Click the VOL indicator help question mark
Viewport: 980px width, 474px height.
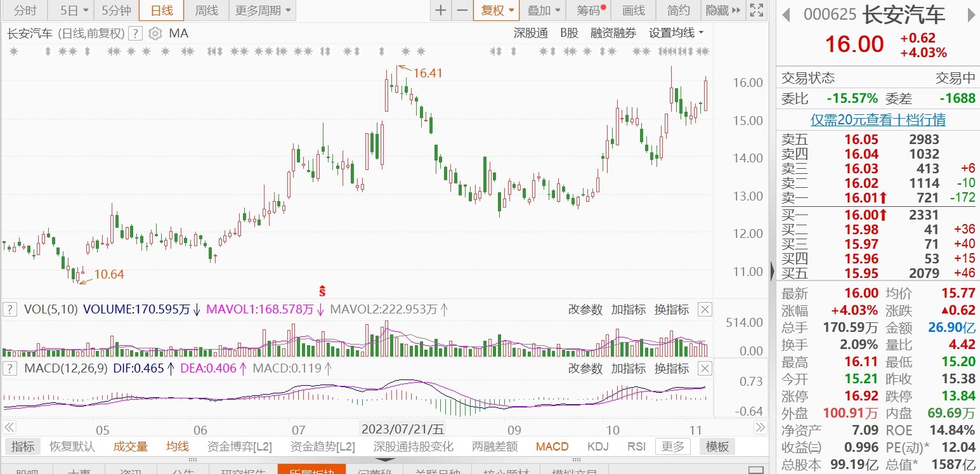[10, 310]
